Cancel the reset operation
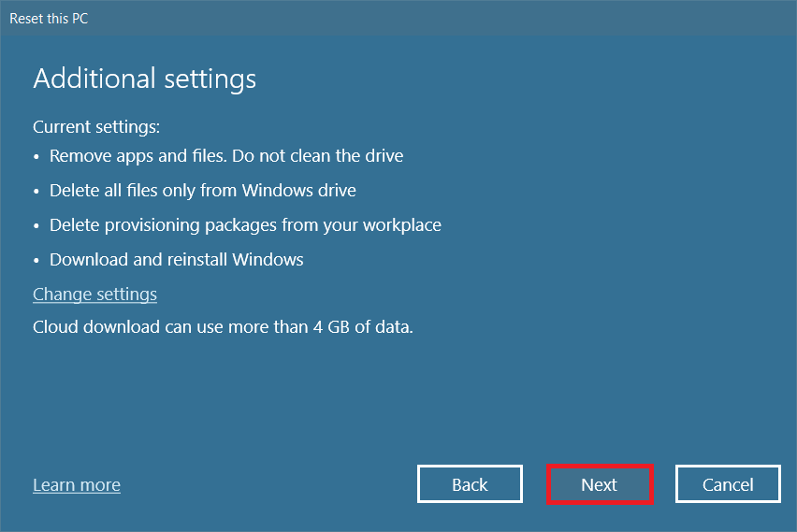Image resolution: width=797 pixels, height=532 pixels. click(728, 484)
